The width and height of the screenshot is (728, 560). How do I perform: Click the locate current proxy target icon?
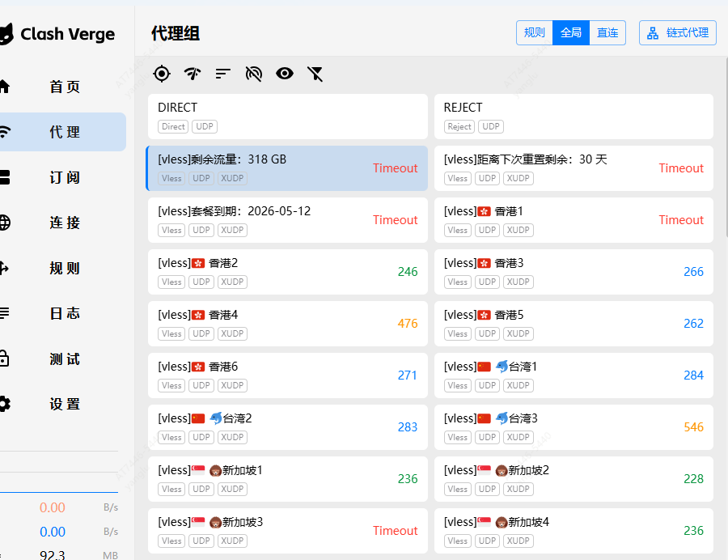tap(162, 74)
